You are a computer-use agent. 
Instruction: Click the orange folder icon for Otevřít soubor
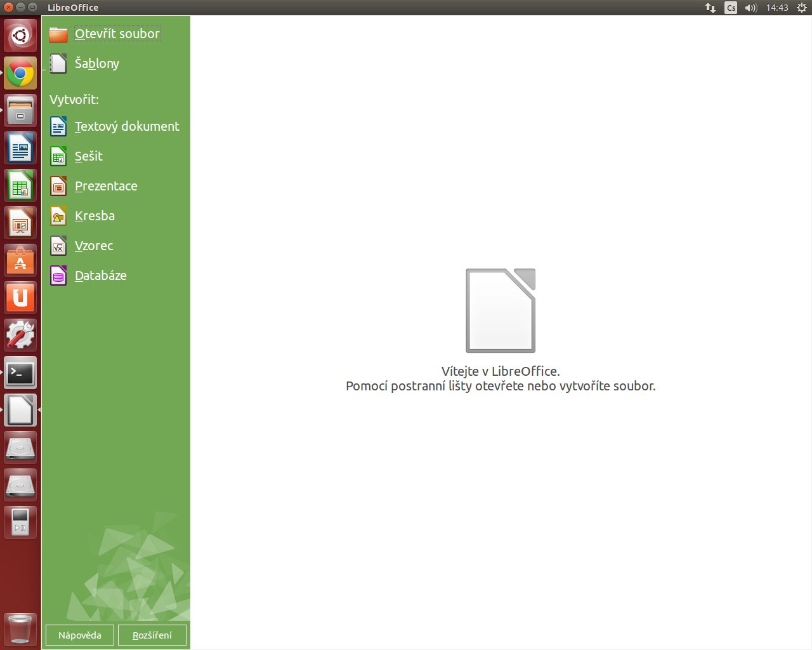point(58,34)
